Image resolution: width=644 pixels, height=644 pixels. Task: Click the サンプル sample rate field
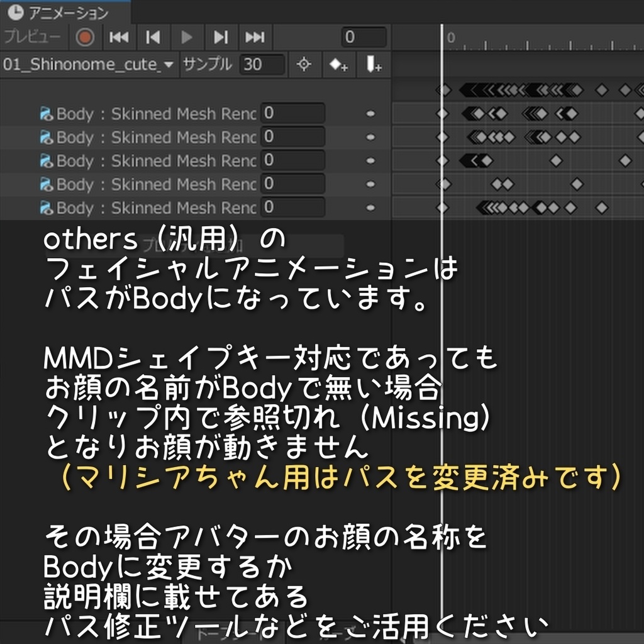click(262, 65)
